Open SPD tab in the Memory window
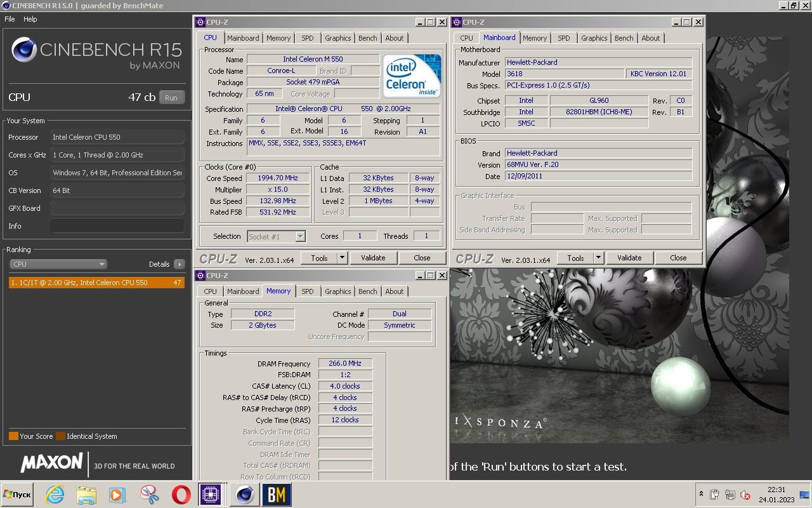This screenshot has height=508, width=812. (308, 291)
